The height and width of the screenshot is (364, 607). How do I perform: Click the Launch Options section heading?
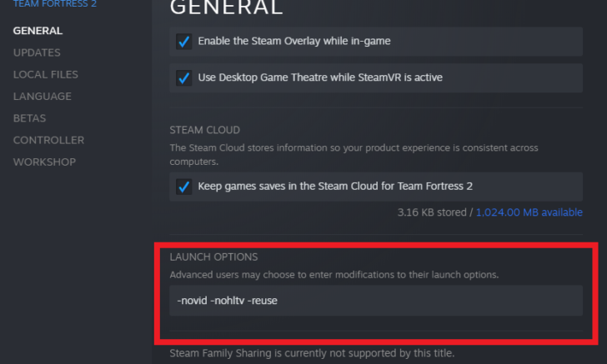pos(213,257)
